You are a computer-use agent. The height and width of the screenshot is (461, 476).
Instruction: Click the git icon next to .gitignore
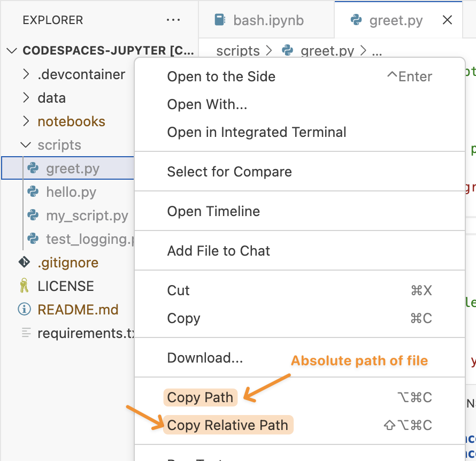click(x=24, y=263)
